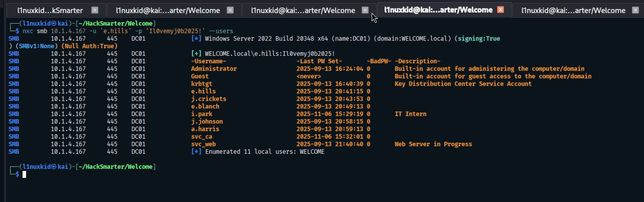Viewport: 644px width, 202px height.
Task: Select the active bold-titled terminal tab
Action: [x=438, y=10]
